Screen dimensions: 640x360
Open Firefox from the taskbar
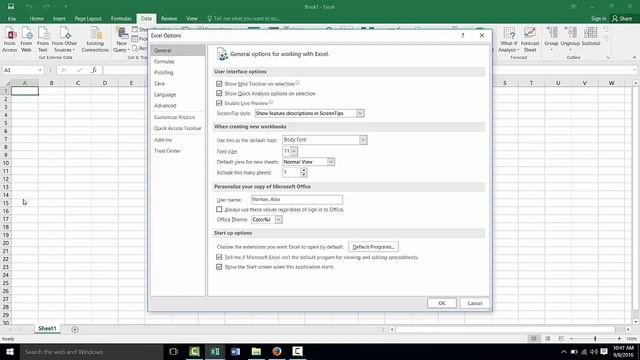click(x=277, y=351)
